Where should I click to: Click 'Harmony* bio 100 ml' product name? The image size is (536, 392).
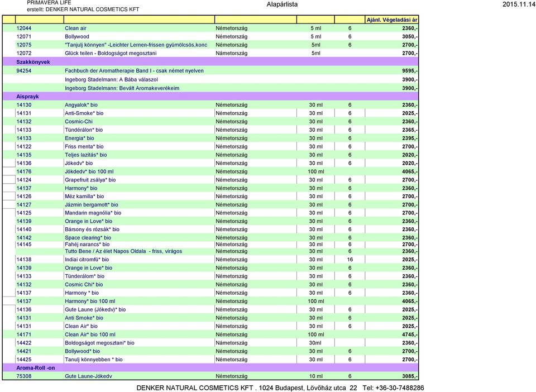pos(90,302)
